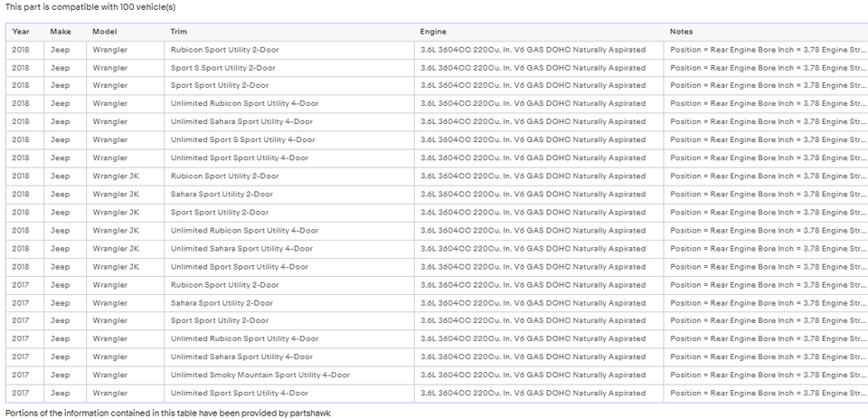Viewport: 868px width, 419px height.
Task: Select the Unlimited Sport S Sport Utility 4-Door trim
Action: tap(242, 140)
